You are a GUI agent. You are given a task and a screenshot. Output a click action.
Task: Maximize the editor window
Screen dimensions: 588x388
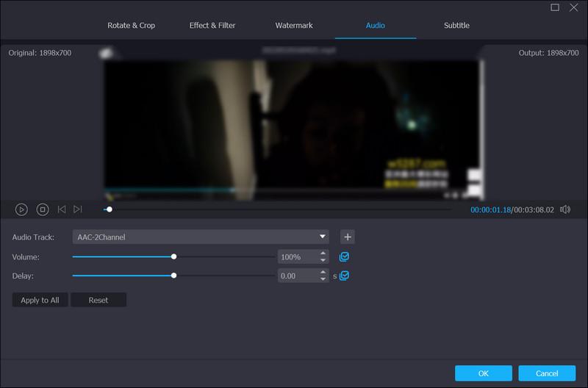point(555,7)
